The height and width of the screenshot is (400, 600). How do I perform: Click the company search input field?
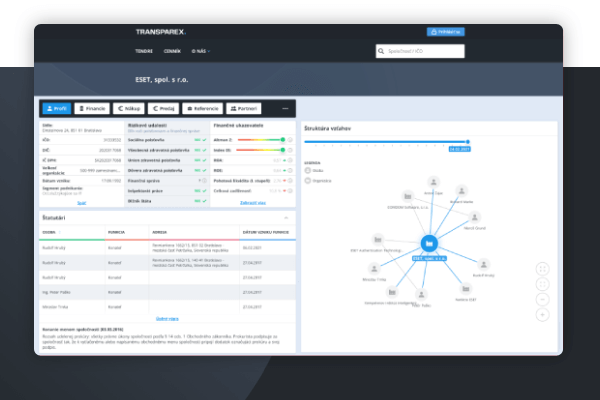[x=420, y=51]
